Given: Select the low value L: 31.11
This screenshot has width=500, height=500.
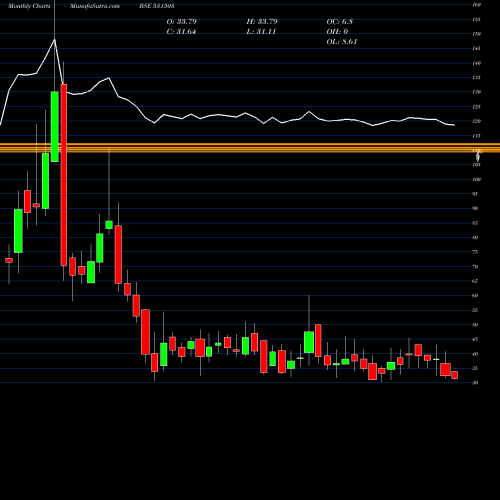Looking at the screenshot, I should 261,32.
